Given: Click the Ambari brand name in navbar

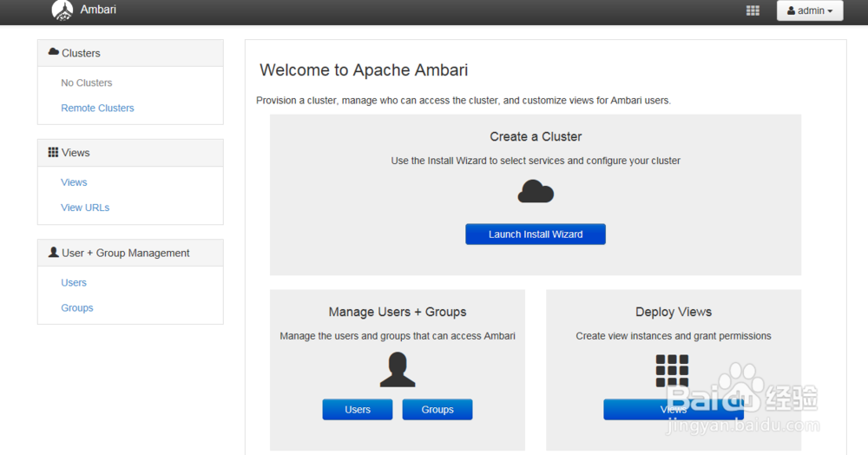Looking at the screenshot, I should tap(98, 10).
